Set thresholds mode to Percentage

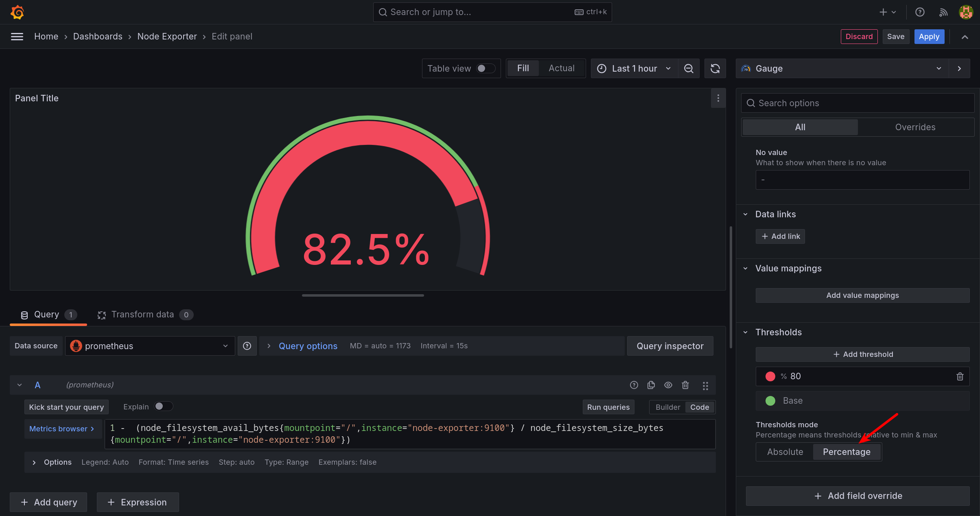click(x=847, y=452)
